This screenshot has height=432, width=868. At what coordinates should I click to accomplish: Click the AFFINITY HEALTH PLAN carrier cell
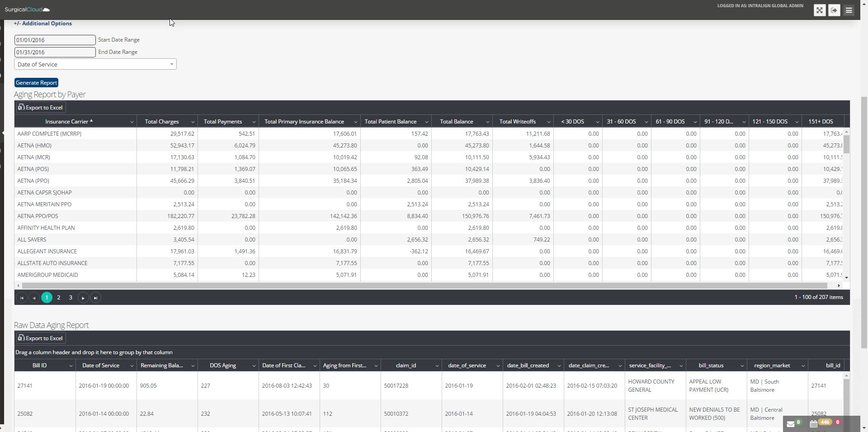(x=75, y=228)
